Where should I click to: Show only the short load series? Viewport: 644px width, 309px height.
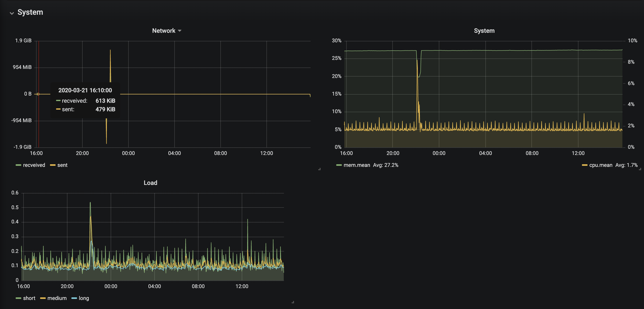click(x=29, y=298)
